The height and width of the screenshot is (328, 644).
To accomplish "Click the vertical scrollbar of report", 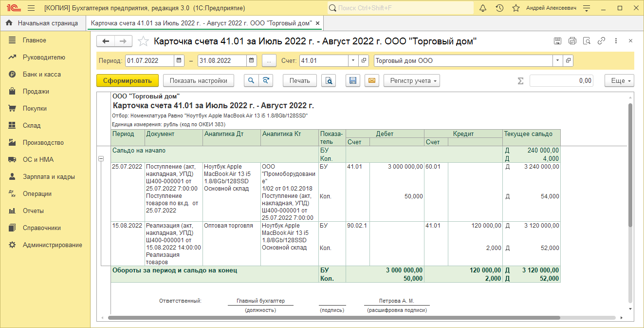I will pos(631,165).
